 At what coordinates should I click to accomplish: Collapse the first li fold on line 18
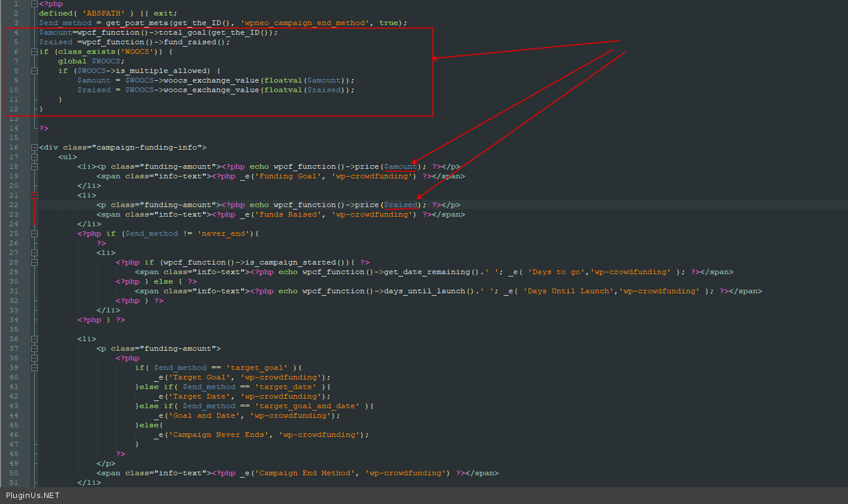coord(34,166)
